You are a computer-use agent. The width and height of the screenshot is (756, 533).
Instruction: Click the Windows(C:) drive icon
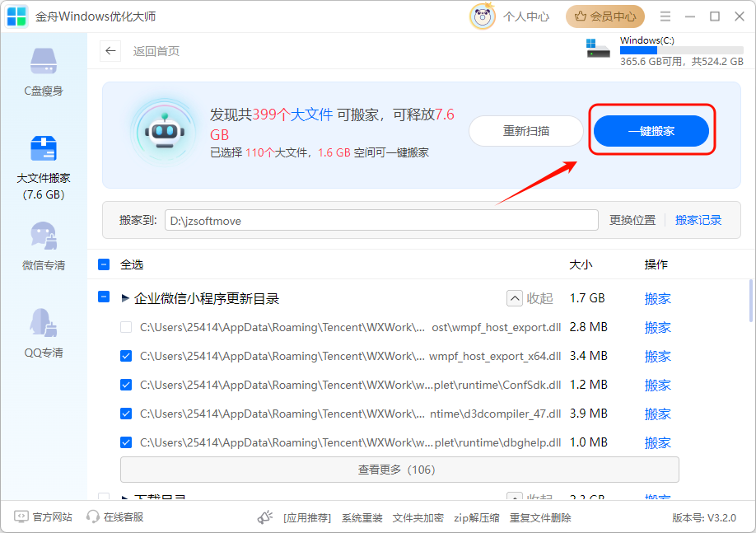pyautogui.click(x=598, y=48)
